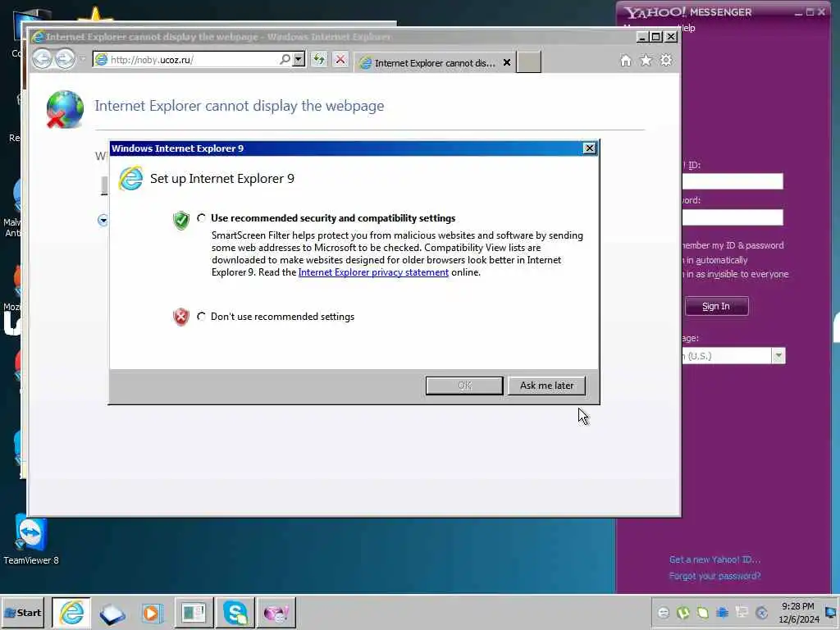Viewport: 840px width, 630px height.
Task: Click the monitor icon at the taskbar's far end
Action: pos(832,611)
